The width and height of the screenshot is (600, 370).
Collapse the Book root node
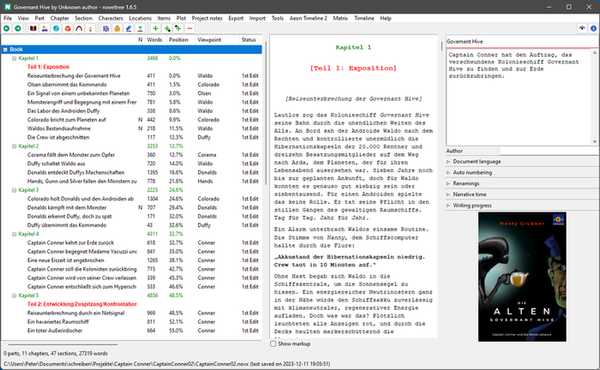click(5, 49)
